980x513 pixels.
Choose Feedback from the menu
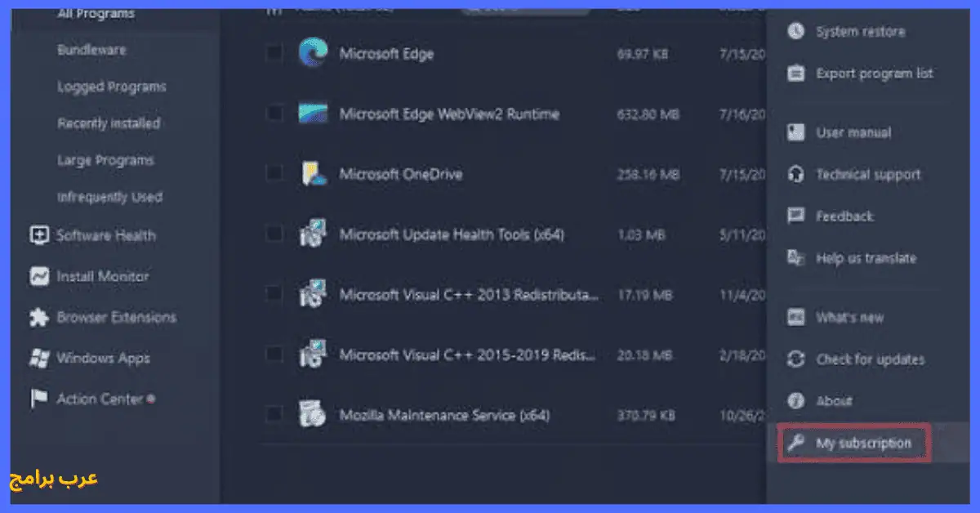coord(844,216)
